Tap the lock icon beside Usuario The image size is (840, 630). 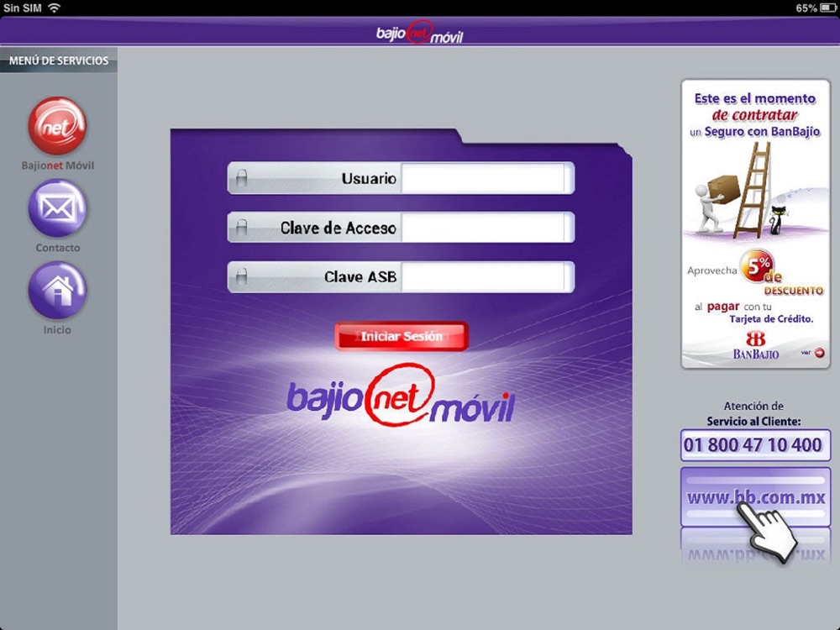(x=242, y=178)
